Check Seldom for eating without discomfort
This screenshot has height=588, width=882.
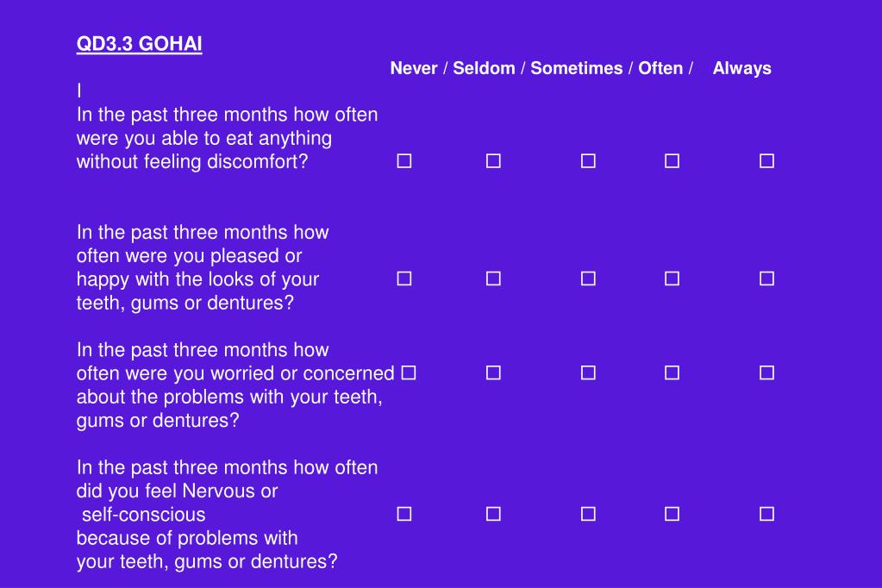click(493, 161)
